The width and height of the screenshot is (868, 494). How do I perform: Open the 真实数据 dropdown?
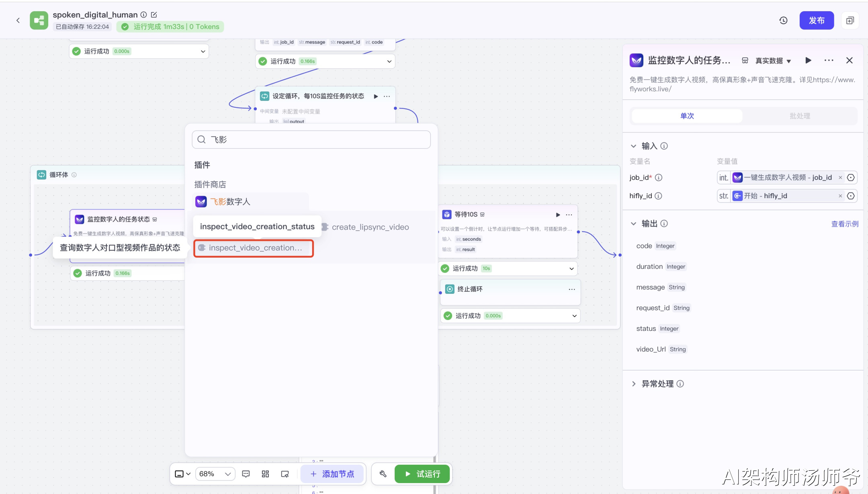point(773,61)
